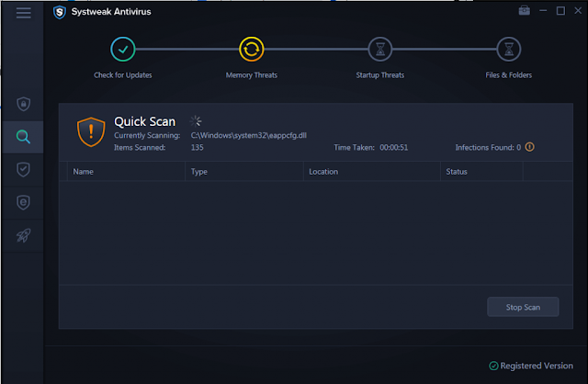The height and width of the screenshot is (384, 588).
Task: Open the rocket optimizer sidebar icon
Action: tap(23, 235)
